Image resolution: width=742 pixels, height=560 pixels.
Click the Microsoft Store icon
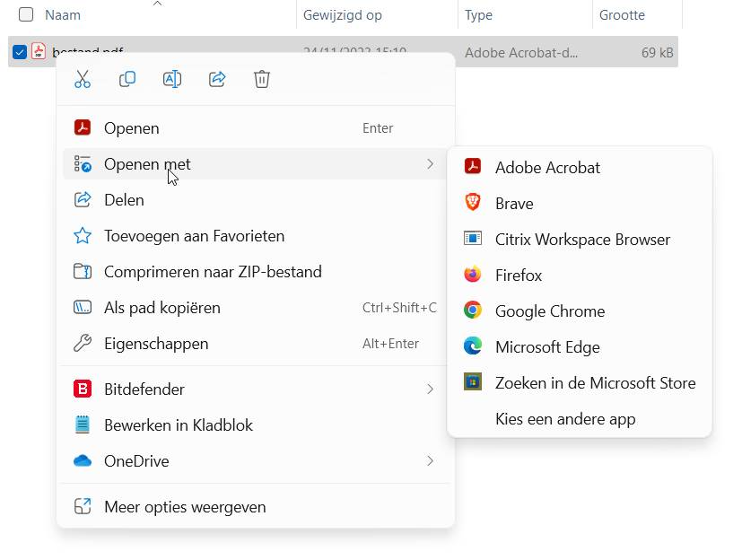(x=473, y=381)
